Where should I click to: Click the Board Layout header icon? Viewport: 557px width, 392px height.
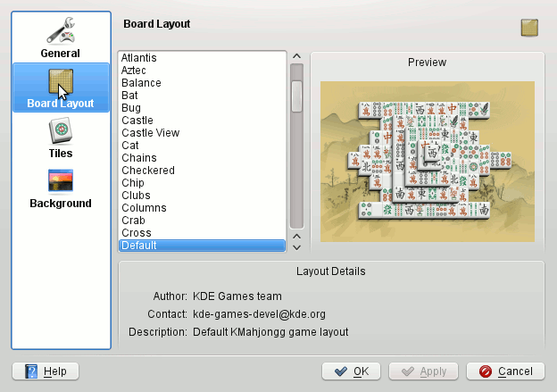coord(529,29)
